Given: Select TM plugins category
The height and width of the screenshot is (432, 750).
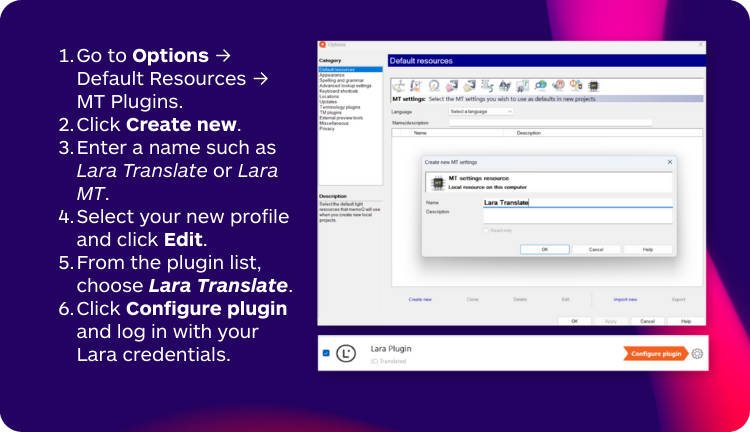Looking at the screenshot, I should pos(331,112).
